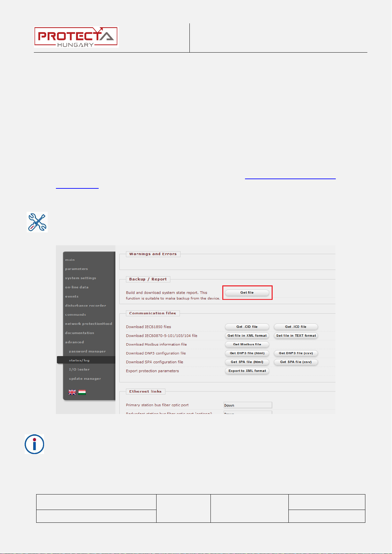Click Get file in XML format
Viewport: 392px width, 554px height.
point(247,336)
